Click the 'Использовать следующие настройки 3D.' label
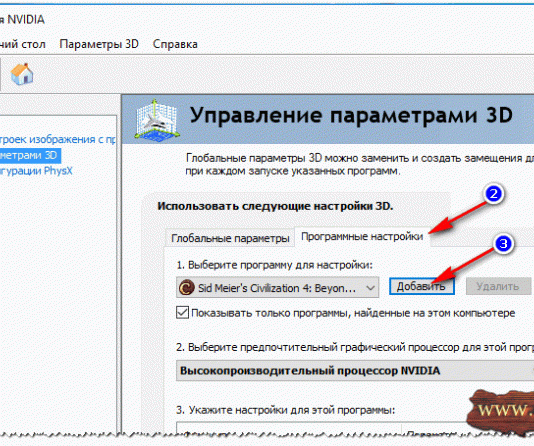The width and height of the screenshot is (534, 446). 275,206
